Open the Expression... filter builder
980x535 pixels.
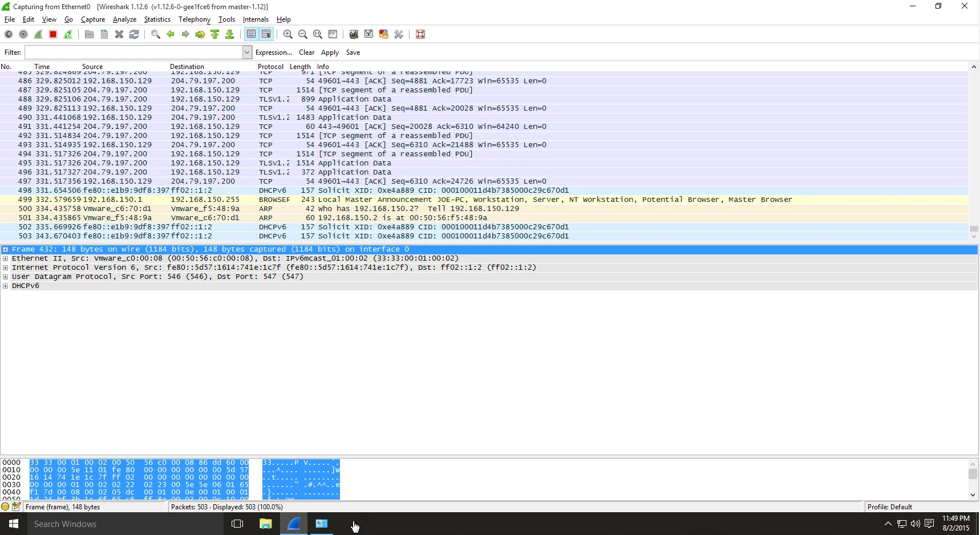pos(274,52)
